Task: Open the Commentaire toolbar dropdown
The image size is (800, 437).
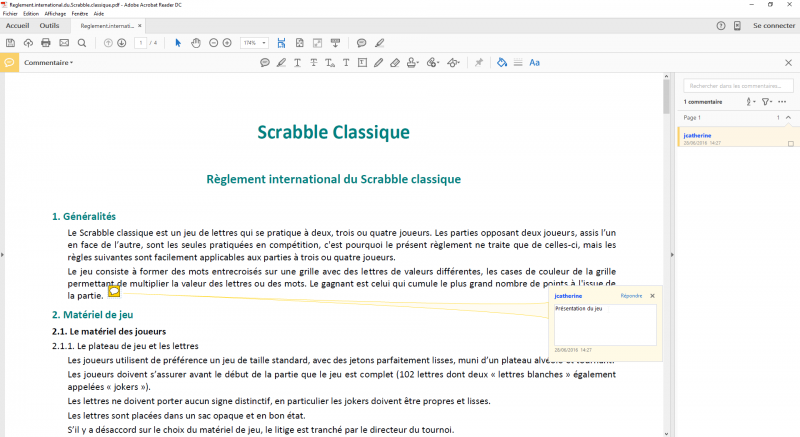Action: tap(49, 62)
